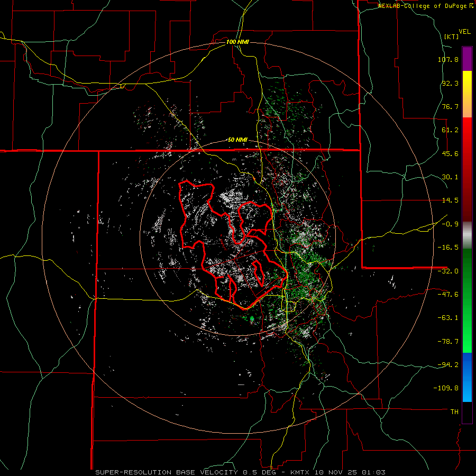Pick the black TH segment of the velocity bar
Screen dimensions: 476x476
coord(467,412)
